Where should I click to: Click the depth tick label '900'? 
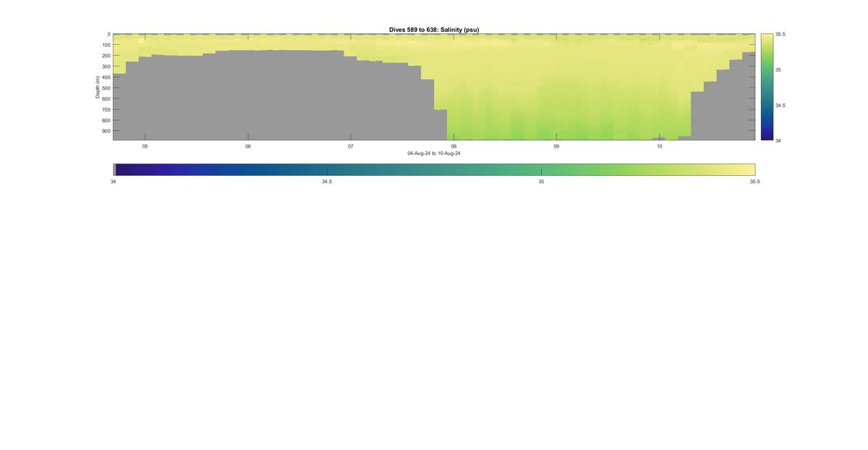coord(106,131)
